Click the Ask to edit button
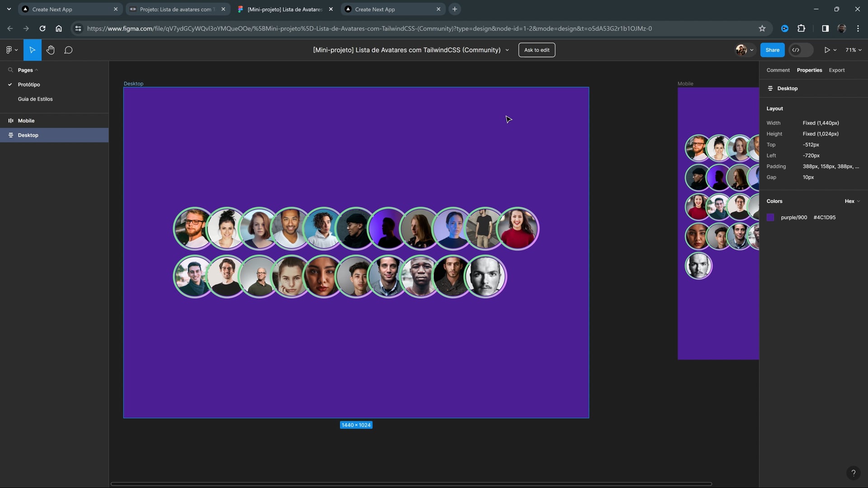This screenshot has width=868, height=488. [537, 50]
